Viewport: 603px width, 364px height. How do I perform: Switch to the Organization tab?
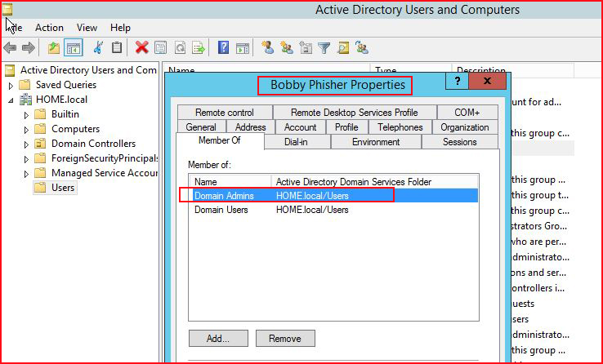tap(465, 127)
